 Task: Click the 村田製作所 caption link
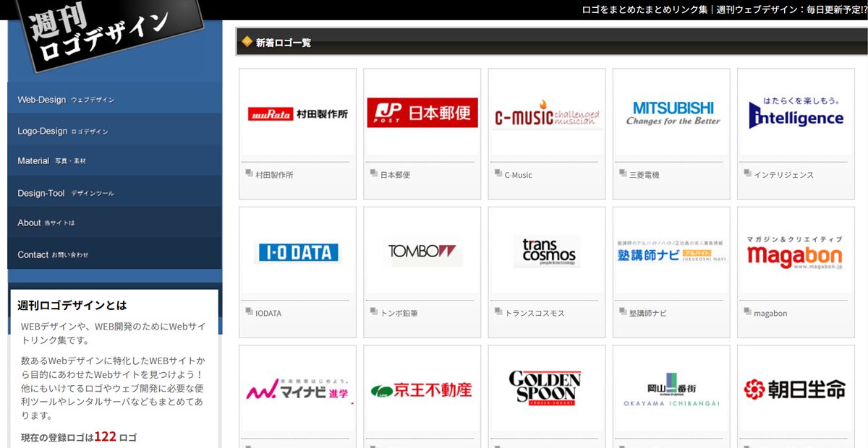click(x=274, y=175)
